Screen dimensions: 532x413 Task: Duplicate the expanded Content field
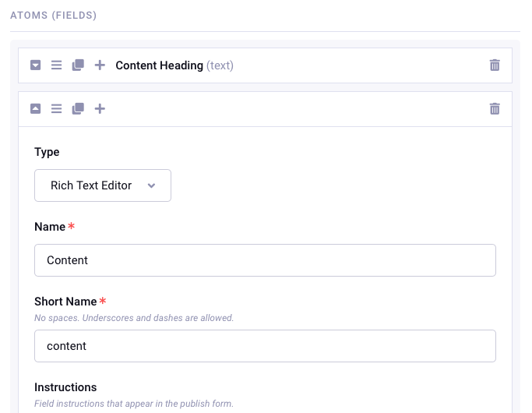click(x=78, y=109)
